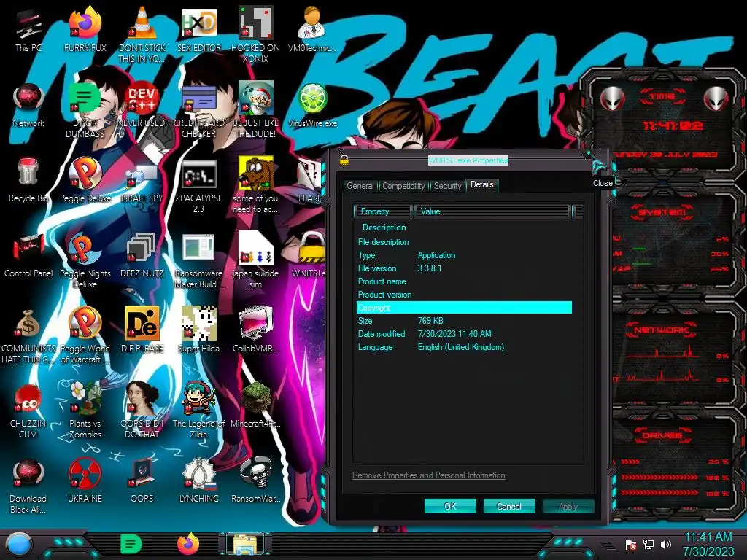Open the Start orb on taskbar

click(x=18, y=544)
